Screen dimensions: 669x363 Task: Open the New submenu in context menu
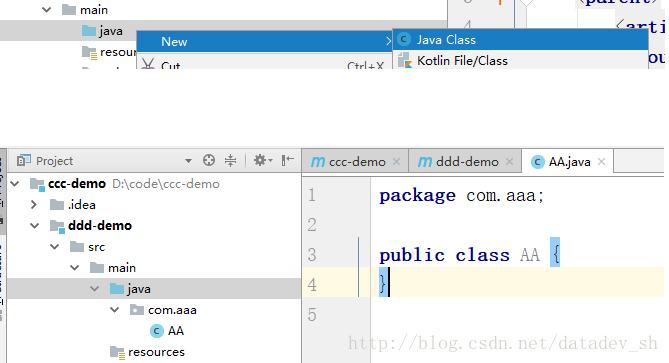point(265,41)
